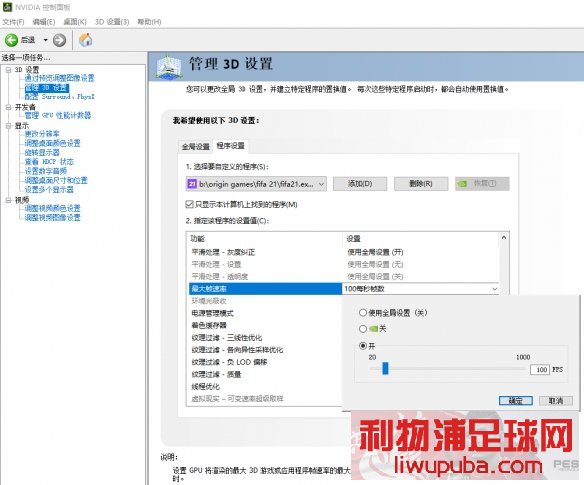Open 查看 HDCP 状态 link
The width and height of the screenshot is (584, 485).
click(x=49, y=162)
